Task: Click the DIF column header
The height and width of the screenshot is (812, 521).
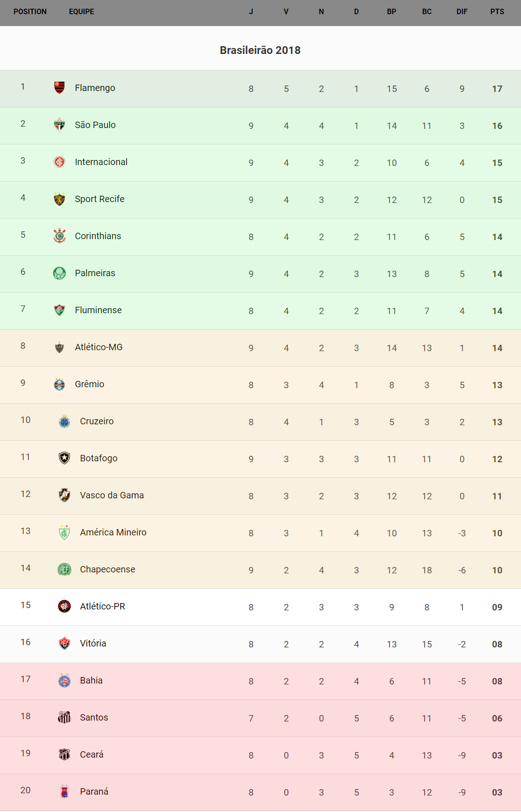Action: [462, 11]
